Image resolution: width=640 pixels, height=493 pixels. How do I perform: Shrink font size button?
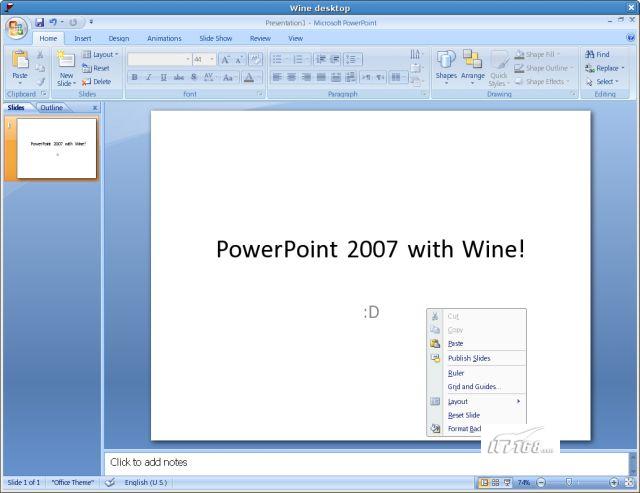[239, 60]
